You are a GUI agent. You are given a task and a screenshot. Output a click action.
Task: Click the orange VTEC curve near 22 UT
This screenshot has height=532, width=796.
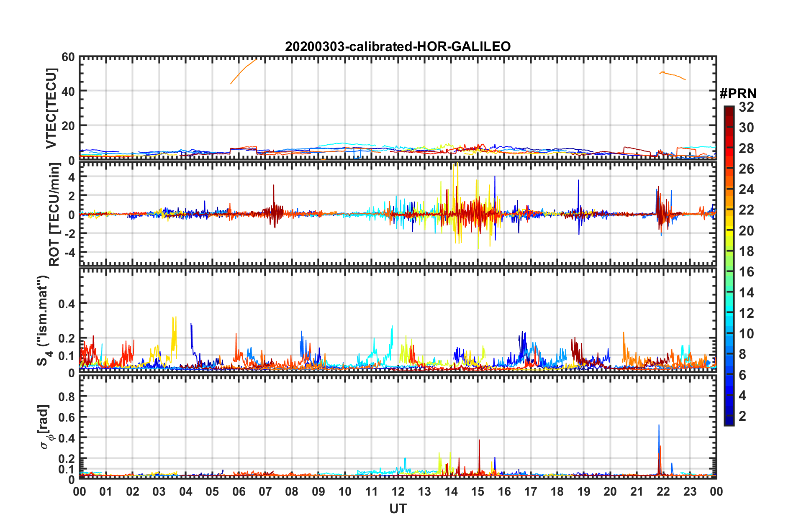[673, 75]
